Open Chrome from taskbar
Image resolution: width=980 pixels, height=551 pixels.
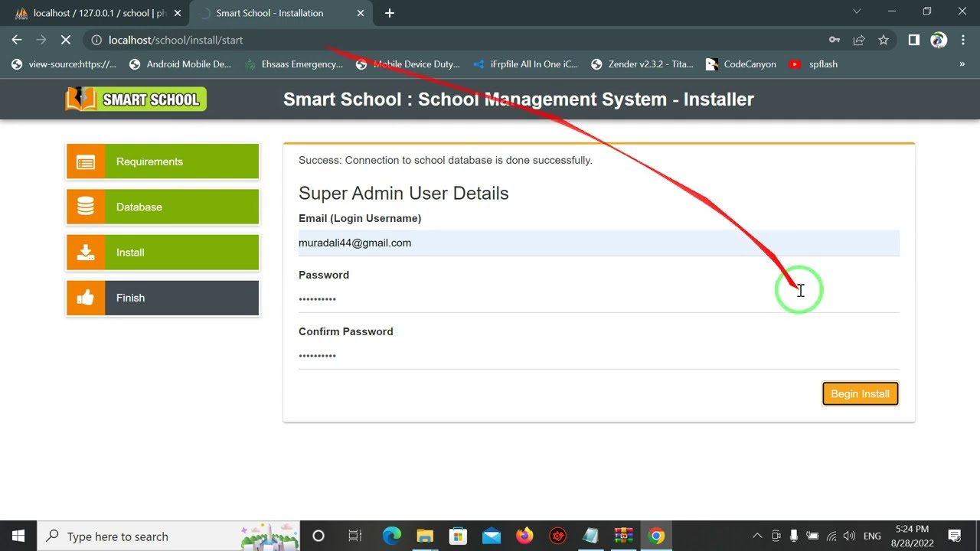pyautogui.click(x=657, y=536)
